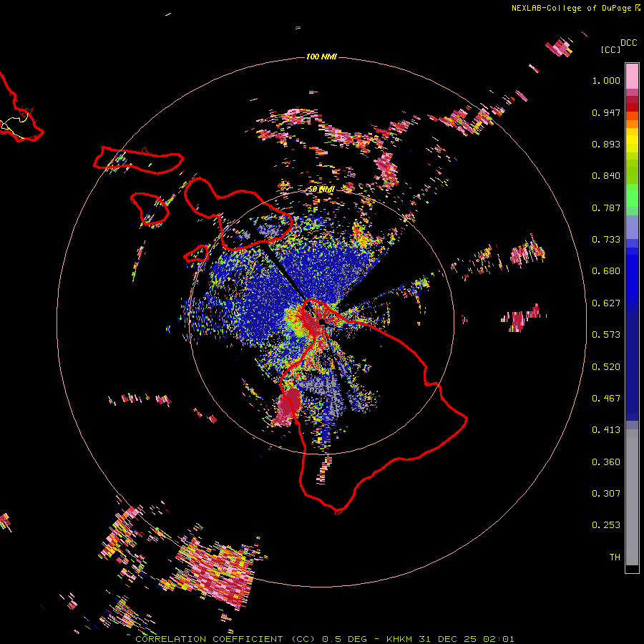Click the 0.627 scale value

point(606,303)
